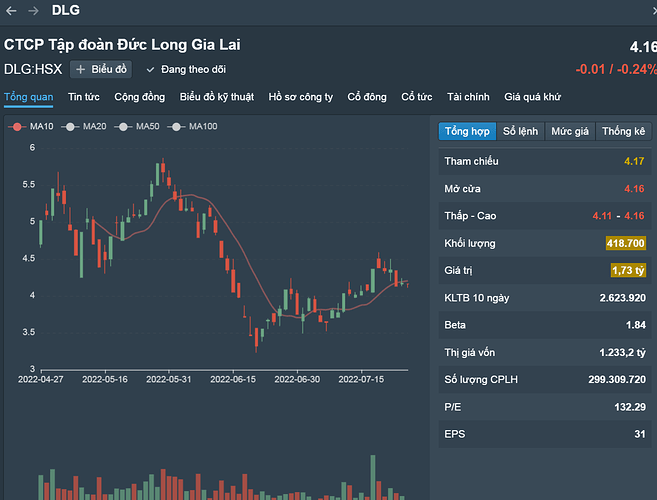Click the forward arrow icon
Screen dimensions: 657x500
click(x=33, y=11)
